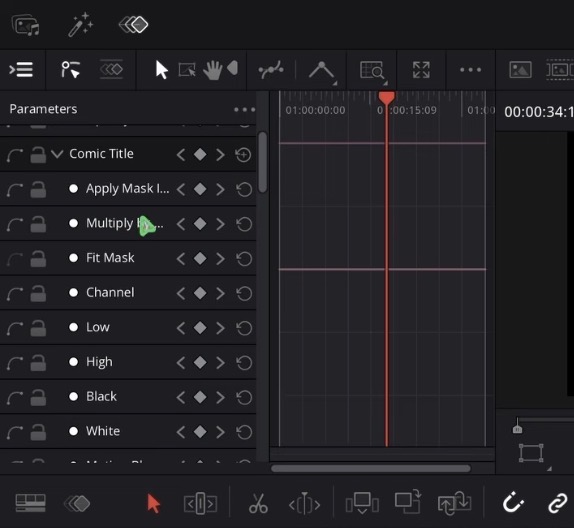Select the arrow pointer tool

(161, 70)
